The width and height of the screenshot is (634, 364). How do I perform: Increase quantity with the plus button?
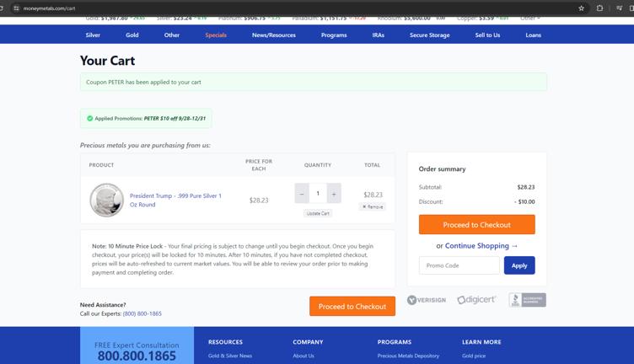334,194
